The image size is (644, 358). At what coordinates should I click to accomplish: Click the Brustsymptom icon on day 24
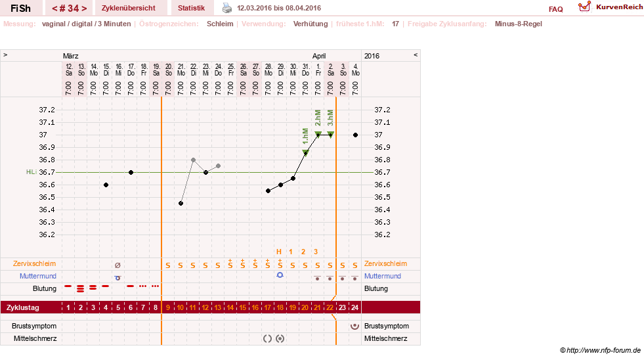tap(355, 326)
